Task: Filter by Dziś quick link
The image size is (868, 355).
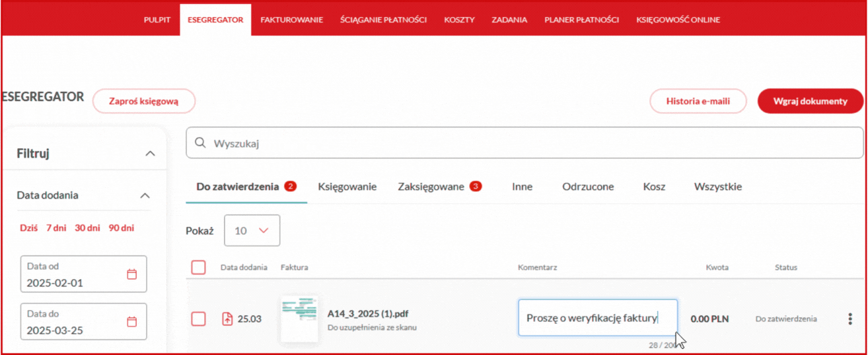Action: pos(28,228)
